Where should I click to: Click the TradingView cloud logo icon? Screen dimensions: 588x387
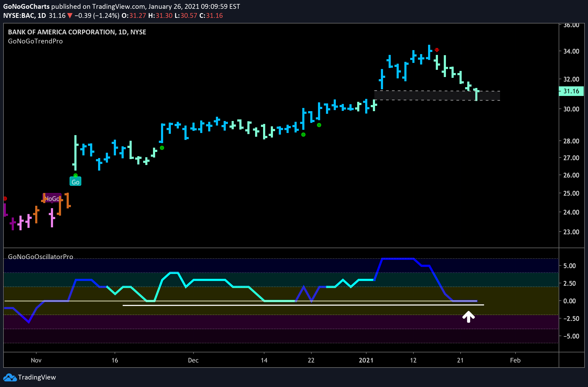[x=10, y=377]
